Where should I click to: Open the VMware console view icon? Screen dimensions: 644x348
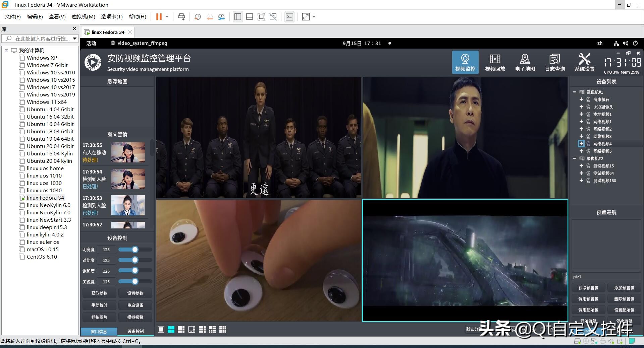289,17
